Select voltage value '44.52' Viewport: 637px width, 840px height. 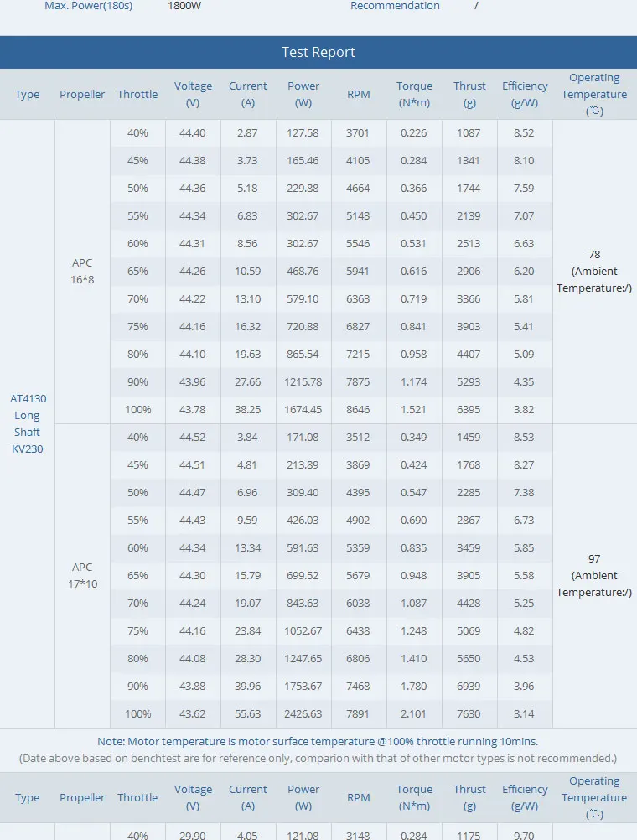pyautogui.click(x=192, y=438)
